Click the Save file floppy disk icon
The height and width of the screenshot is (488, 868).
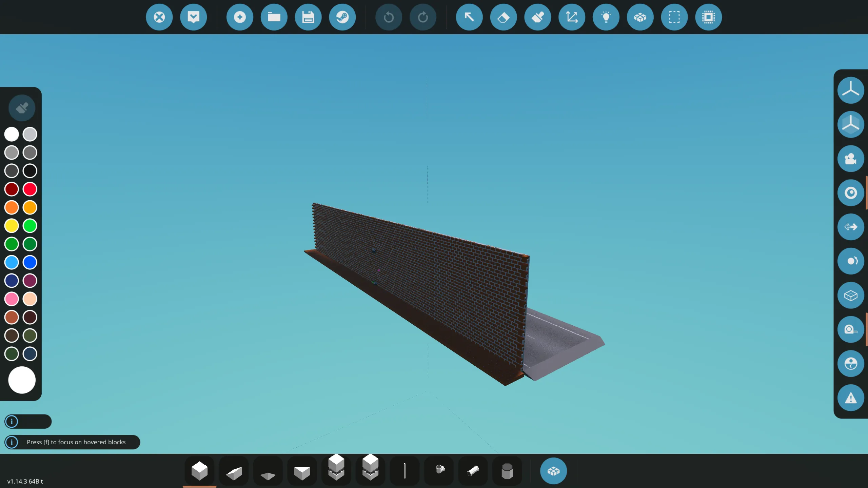[x=308, y=17]
